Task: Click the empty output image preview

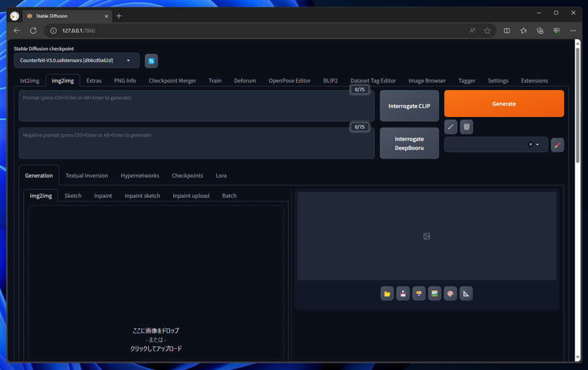Action: (x=427, y=236)
